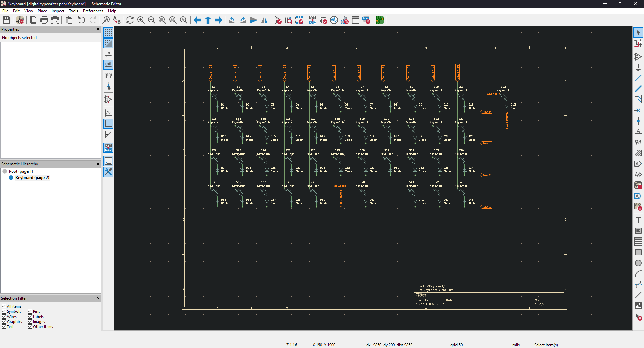
Task: Select the Place Text tool
Action: point(639,220)
